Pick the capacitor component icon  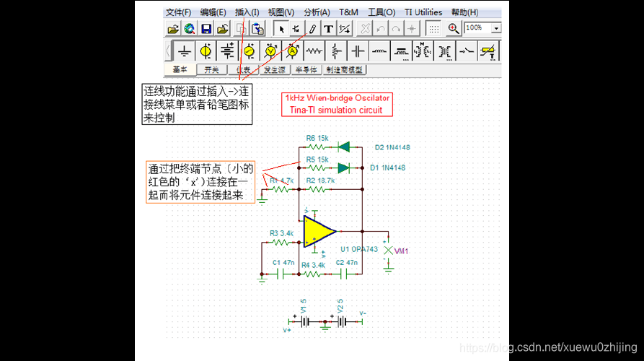(x=358, y=51)
